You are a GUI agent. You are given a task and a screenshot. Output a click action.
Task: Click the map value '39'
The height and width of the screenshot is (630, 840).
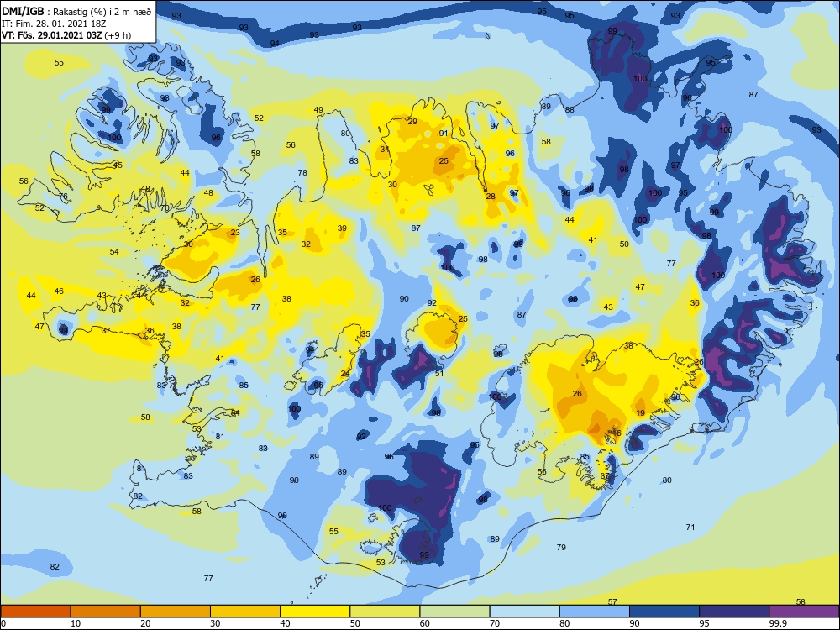coord(342,228)
